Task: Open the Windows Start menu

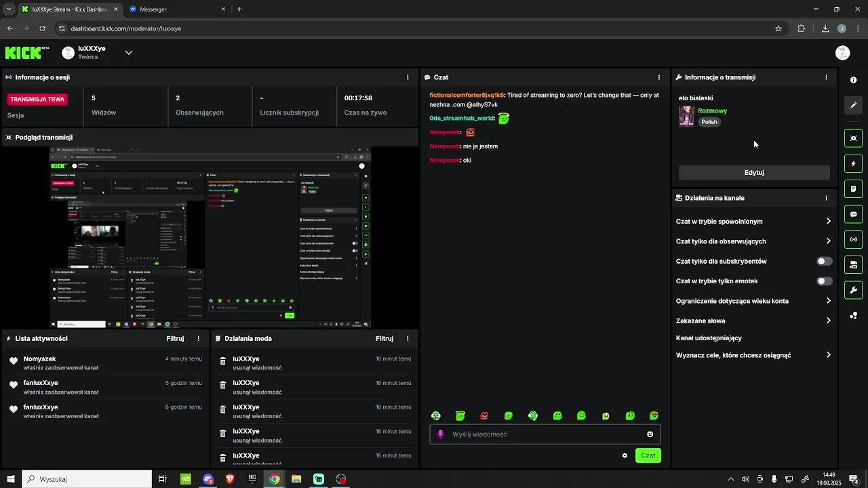Action: coord(10,479)
